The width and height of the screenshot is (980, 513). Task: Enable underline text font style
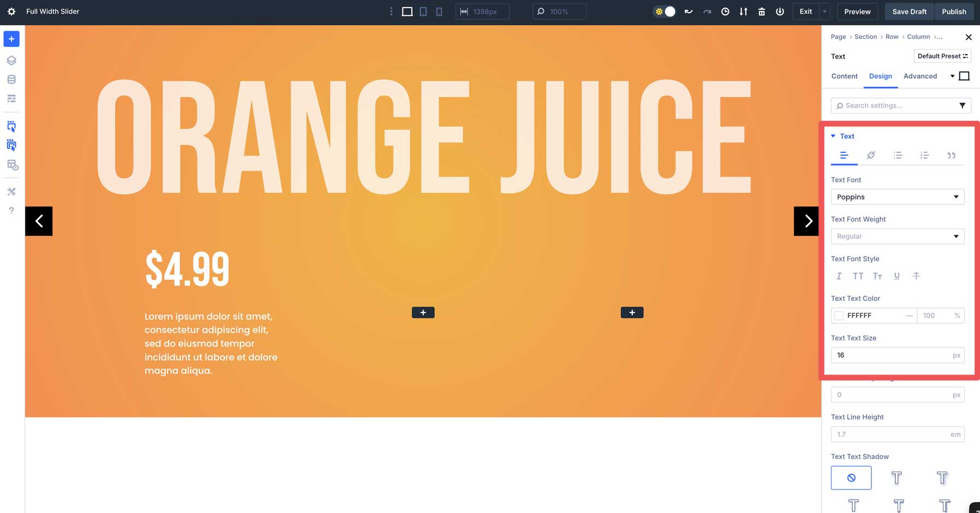click(897, 276)
